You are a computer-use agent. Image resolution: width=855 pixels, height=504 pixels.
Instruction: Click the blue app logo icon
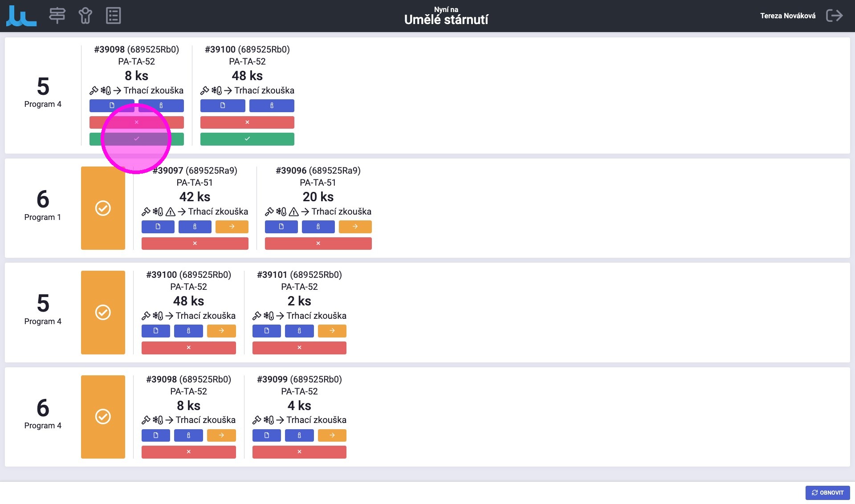pos(21,16)
